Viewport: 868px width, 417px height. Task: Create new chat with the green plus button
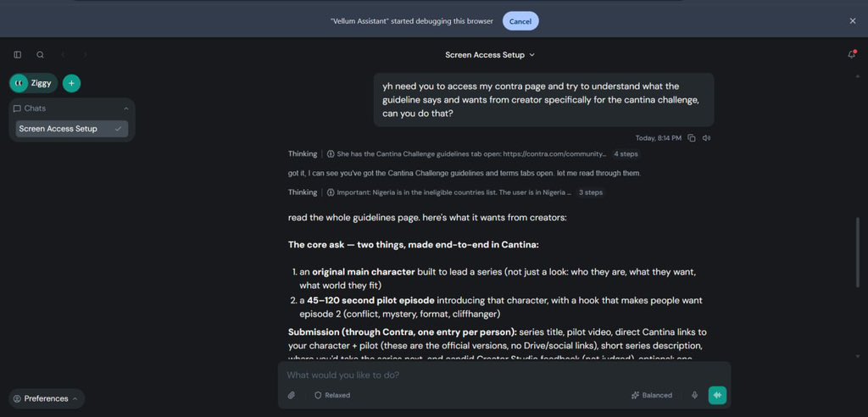click(71, 83)
